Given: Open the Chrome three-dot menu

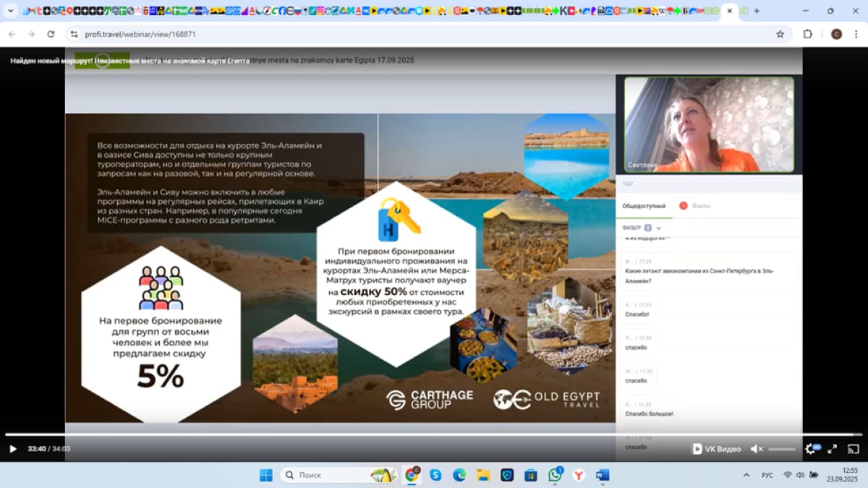Looking at the screenshot, I should 856,34.
